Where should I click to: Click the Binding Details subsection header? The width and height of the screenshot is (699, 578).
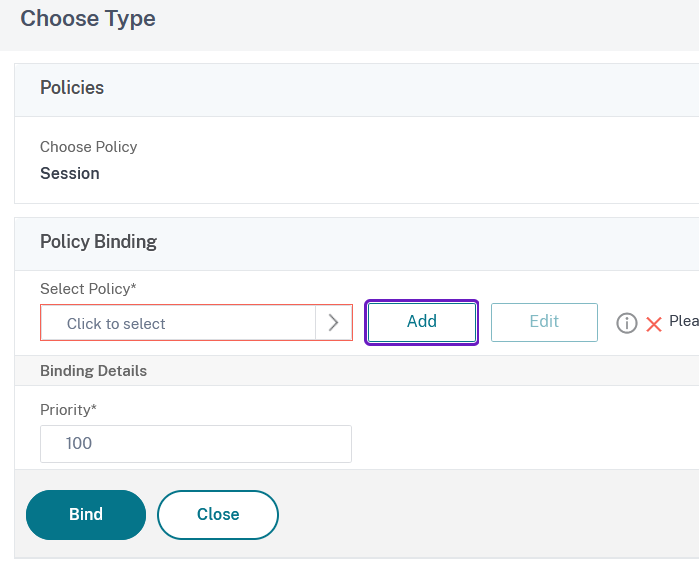pyautogui.click(x=93, y=371)
